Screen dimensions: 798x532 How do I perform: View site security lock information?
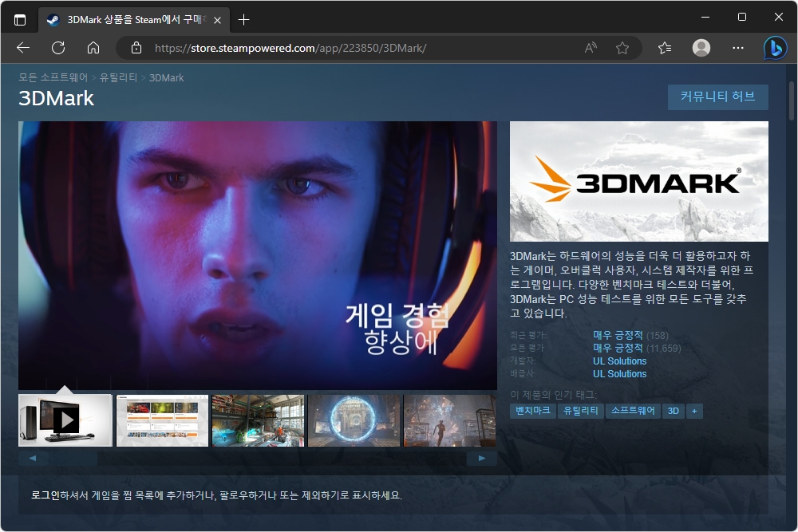tap(136, 48)
